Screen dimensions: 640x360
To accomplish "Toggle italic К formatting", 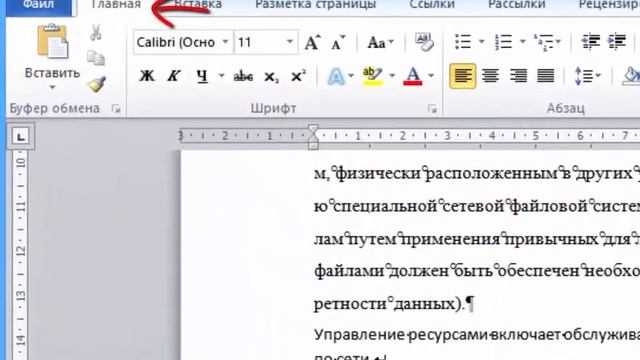I will click(x=174, y=76).
